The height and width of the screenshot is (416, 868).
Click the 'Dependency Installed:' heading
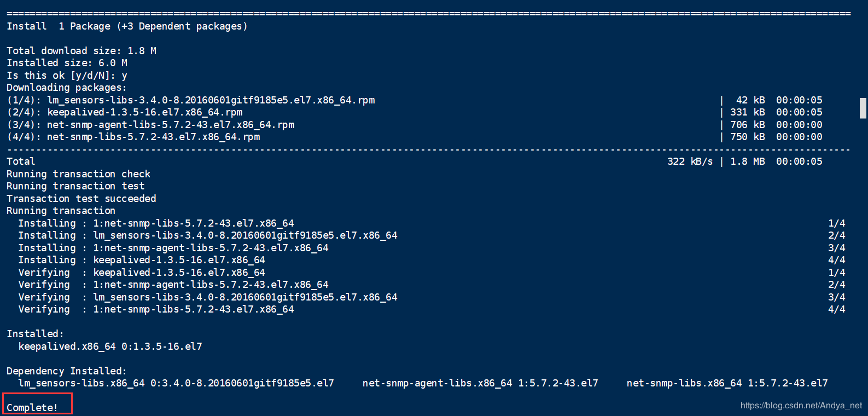67,371
